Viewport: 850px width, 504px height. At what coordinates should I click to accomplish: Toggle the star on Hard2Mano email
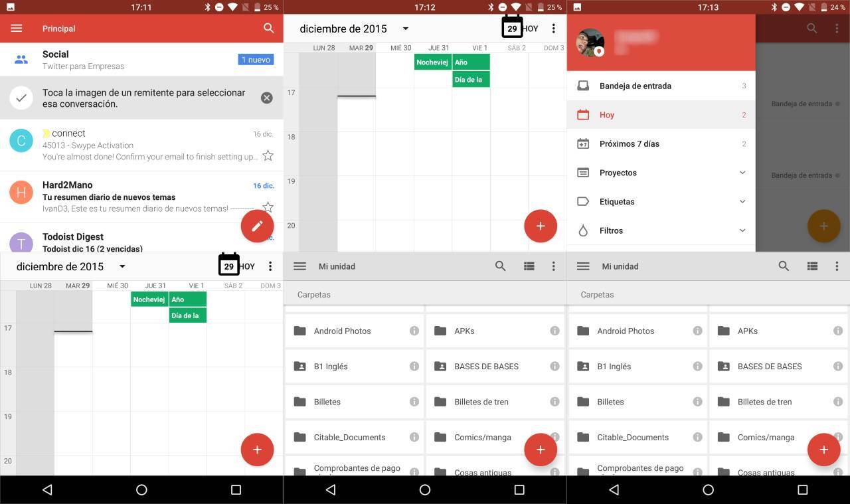268,207
